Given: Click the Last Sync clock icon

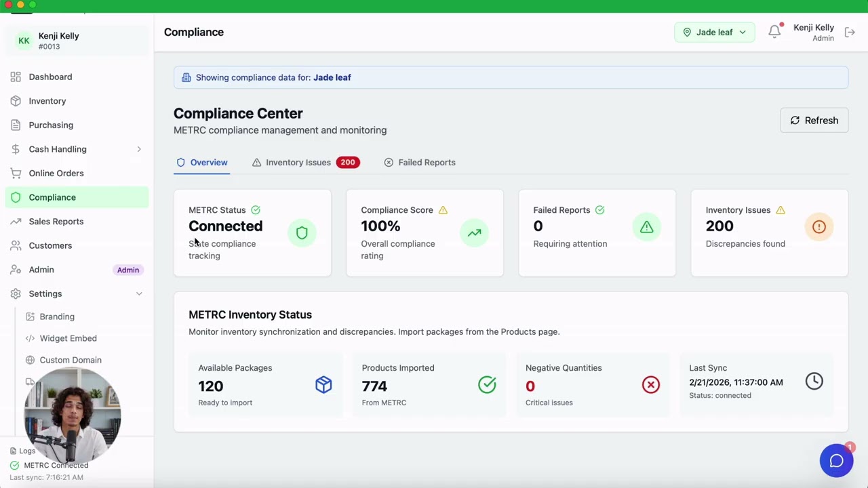Looking at the screenshot, I should click(814, 381).
